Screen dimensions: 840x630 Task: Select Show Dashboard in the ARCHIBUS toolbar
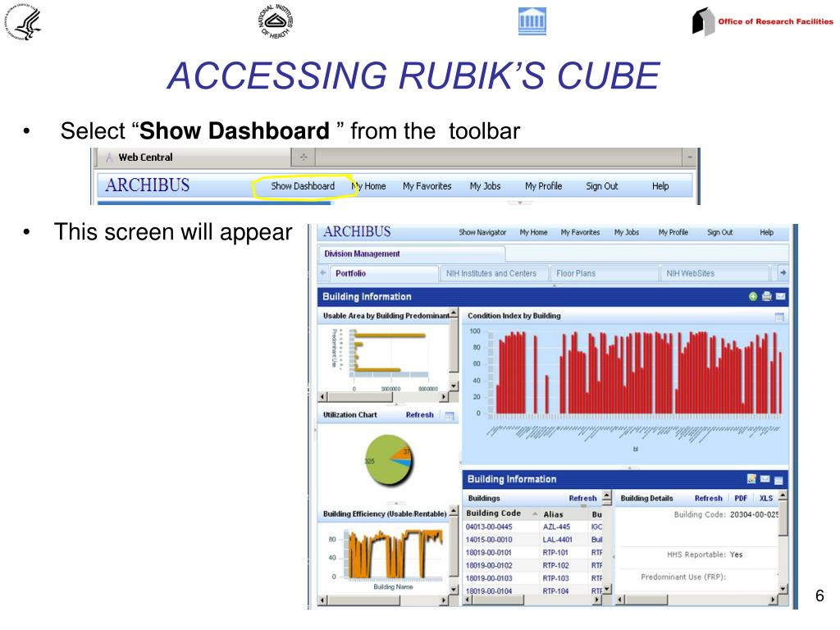pos(303,186)
